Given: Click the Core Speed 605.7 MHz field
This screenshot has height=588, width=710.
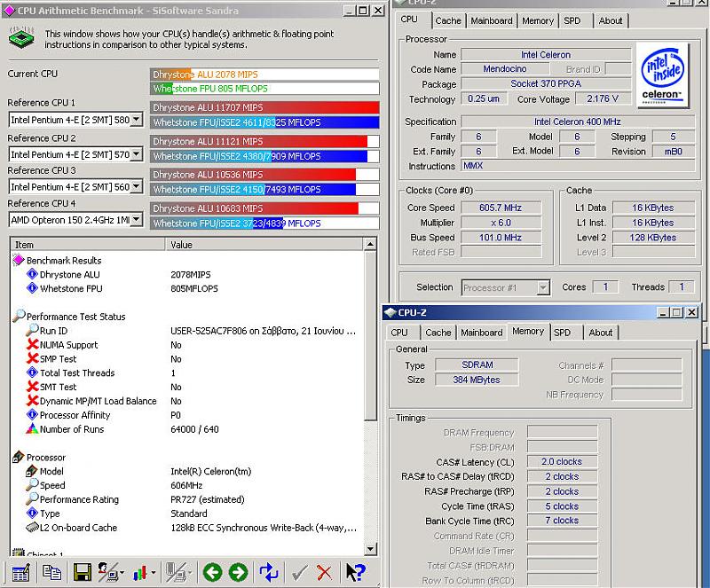Looking at the screenshot, I should click(501, 208).
